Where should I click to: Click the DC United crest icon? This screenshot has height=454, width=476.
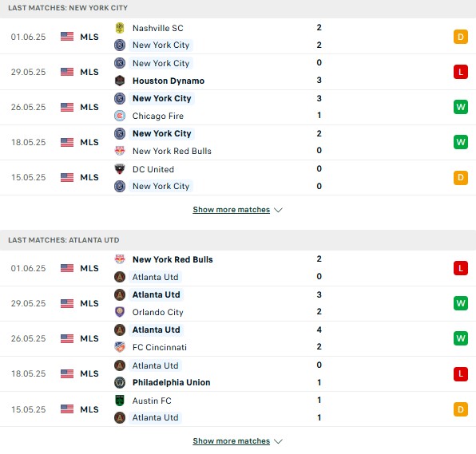pyautogui.click(x=120, y=169)
